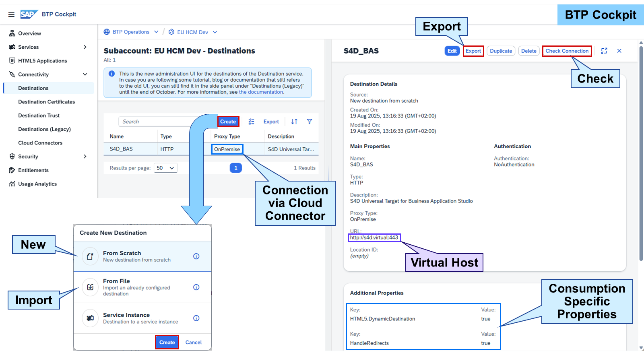The height and width of the screenshot is (355, 644).
Task: Click the blue information message icon
Action: click(112, 74)
